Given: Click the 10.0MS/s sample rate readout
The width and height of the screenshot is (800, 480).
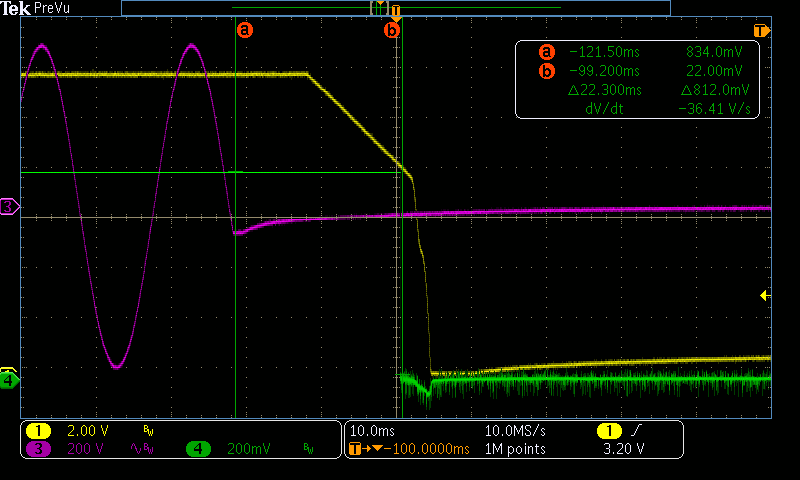Looking at the screenshot, I should click(x=516, y=430).
